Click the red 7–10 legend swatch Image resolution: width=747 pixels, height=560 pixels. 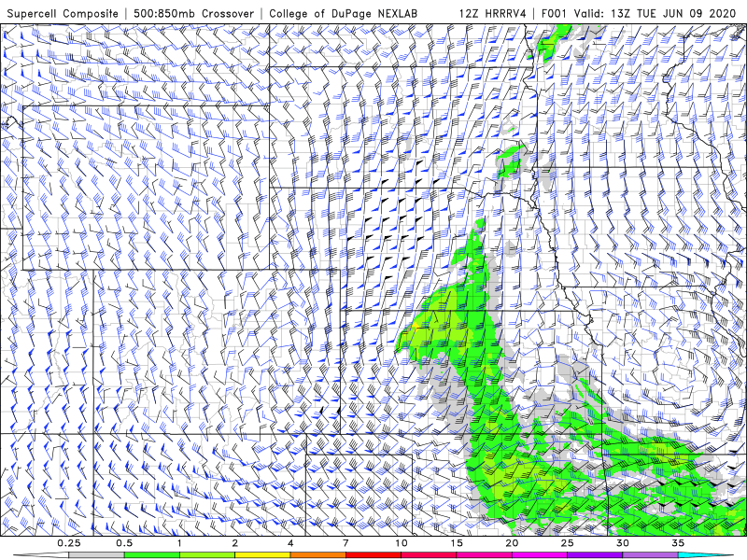[x=373, y=555]
